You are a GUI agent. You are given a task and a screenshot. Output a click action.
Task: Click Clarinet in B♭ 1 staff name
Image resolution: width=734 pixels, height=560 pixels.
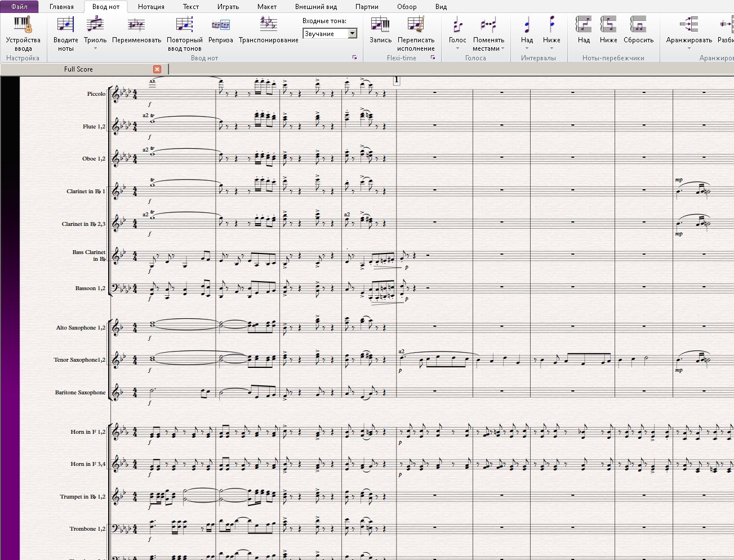click(86, 192)
